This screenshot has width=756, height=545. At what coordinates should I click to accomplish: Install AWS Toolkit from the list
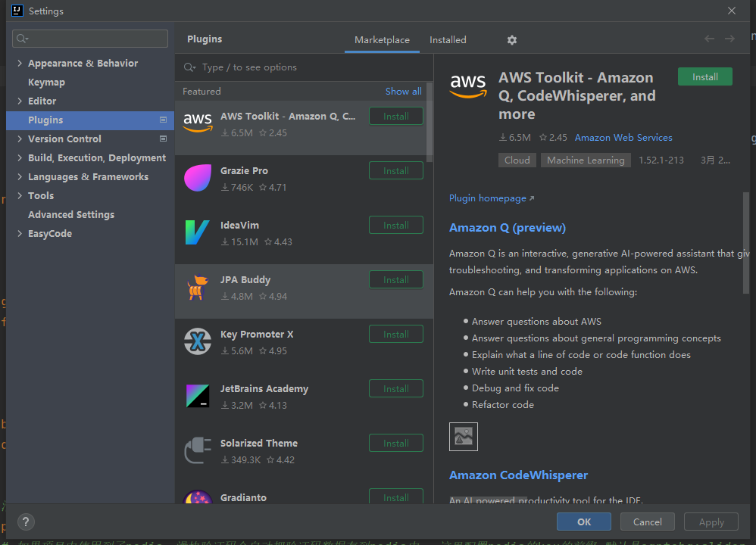click(396, 116)
